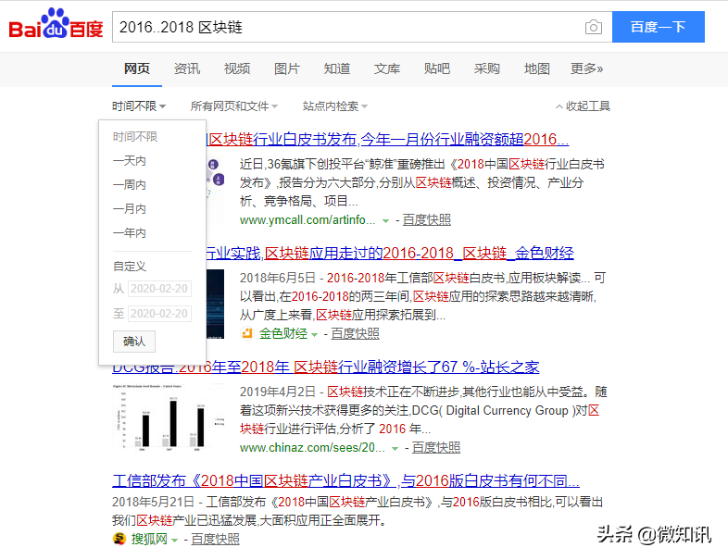Click the 百度一下 search button
728x560 pixels.
tap(658, 27)
